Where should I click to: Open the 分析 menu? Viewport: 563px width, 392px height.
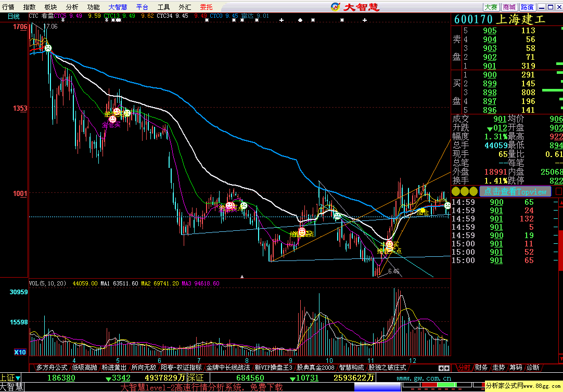pyautogui.click(x=72, y=7)
